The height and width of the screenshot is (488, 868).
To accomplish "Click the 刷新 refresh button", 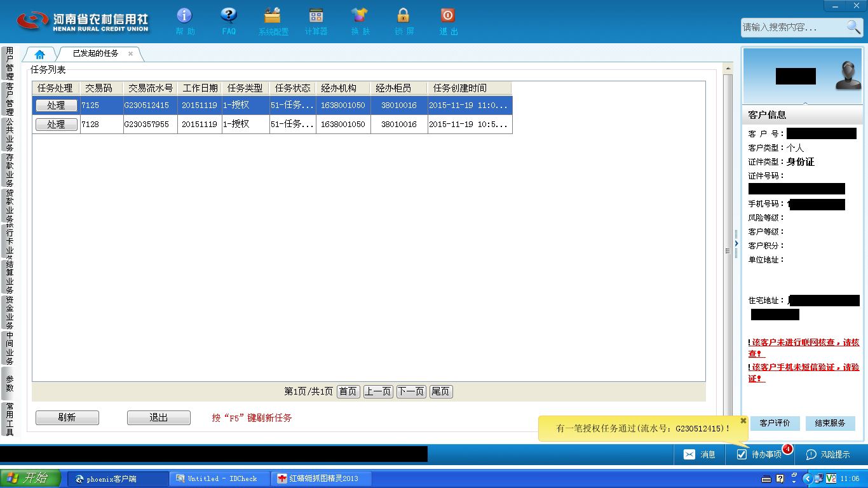I will [x=67, y=417].
